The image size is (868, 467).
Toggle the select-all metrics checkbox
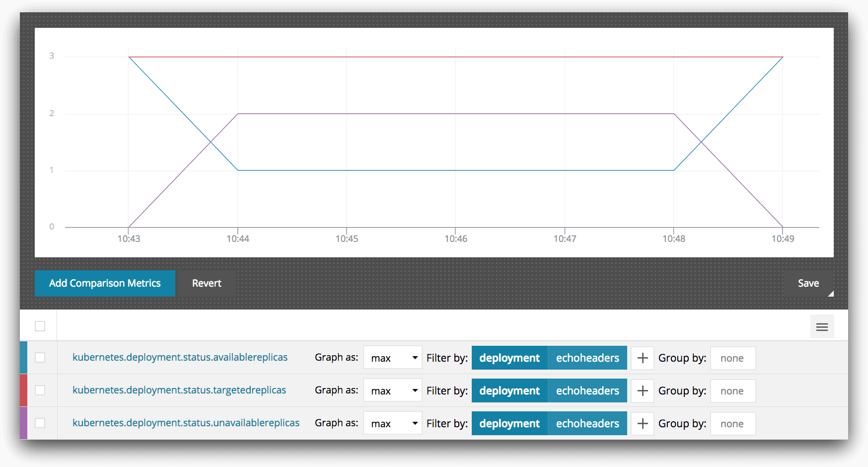pyautogui.click(x=40, y=326)
